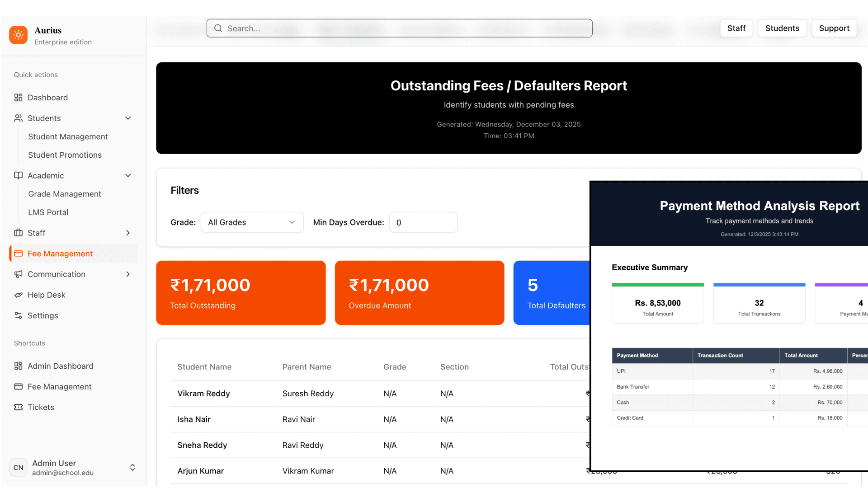This screenshot has height=488, width=868.
Task: Click the Dashboard grid icon in sidebar
Action: coord(18,98)
